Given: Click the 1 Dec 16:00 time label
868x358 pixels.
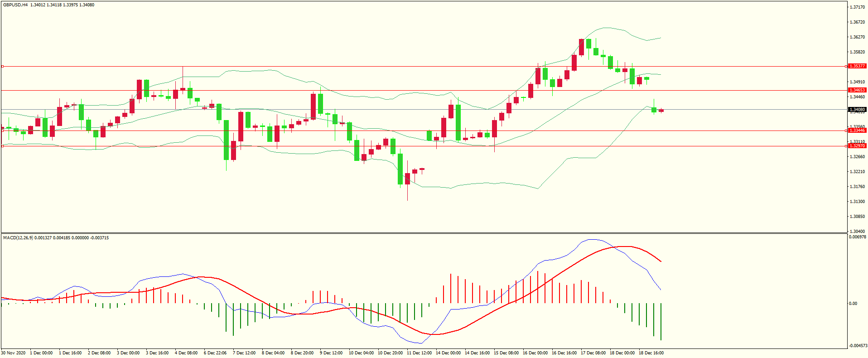Looking at the screenshot, I should 71,353.
